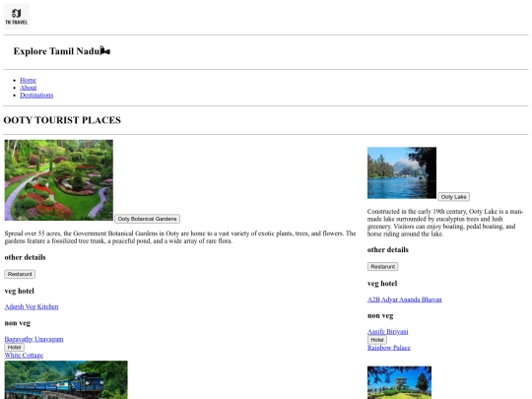Click the Botanical Gardens photo
Screen dimensions: 532x399
(x=59, y=180)
